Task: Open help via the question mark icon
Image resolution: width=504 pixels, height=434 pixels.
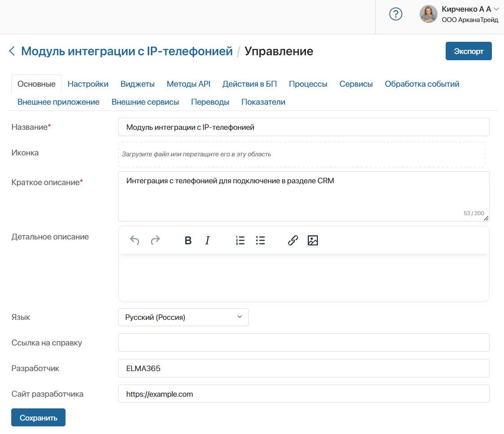Action: click(x=396, y=14)
